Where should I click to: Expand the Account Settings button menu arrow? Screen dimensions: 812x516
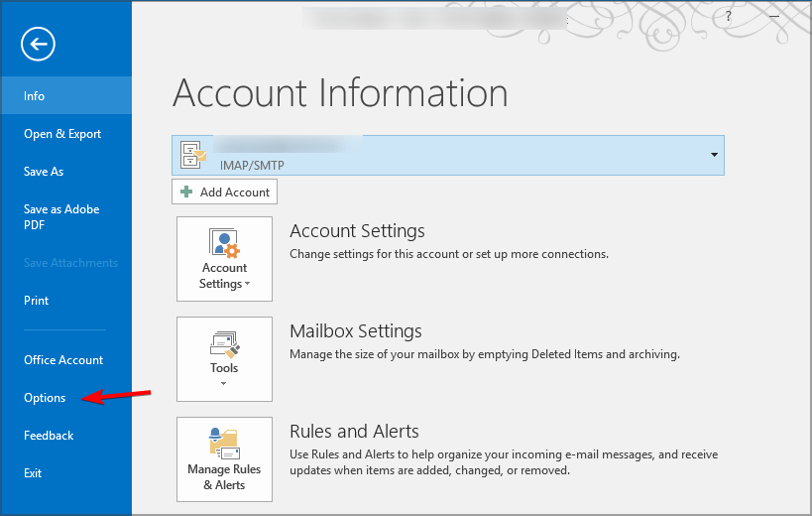point(248,284)
